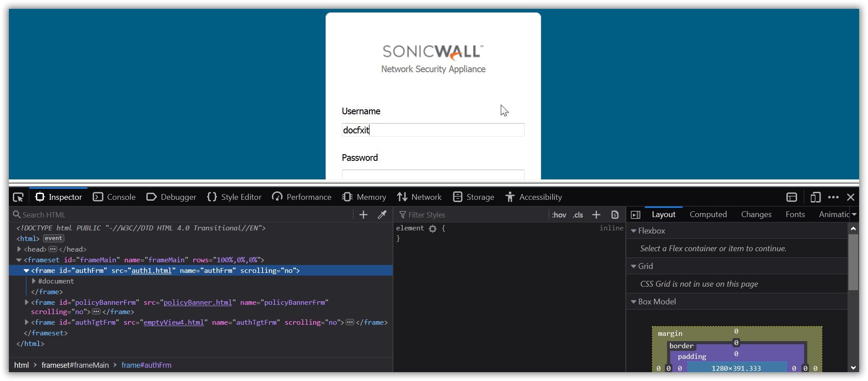Open the Performance panel
Image resolution: width=868 pixels, height=381 pixels.
click(302, 197)
